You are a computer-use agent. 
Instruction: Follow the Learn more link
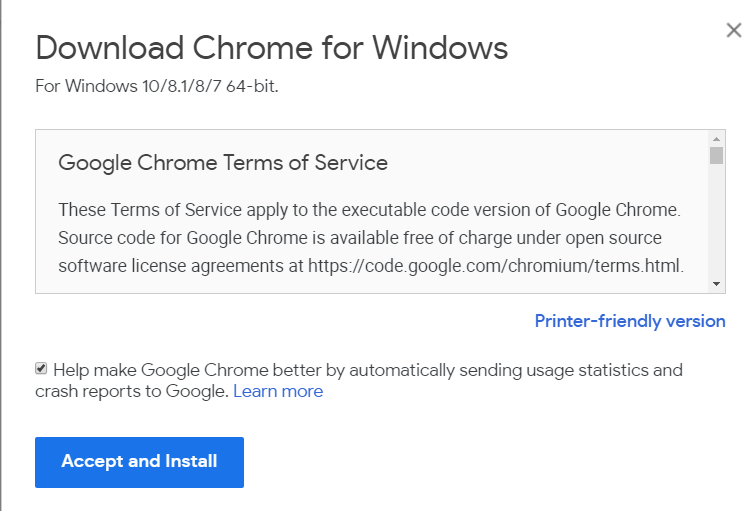point(278,391)
